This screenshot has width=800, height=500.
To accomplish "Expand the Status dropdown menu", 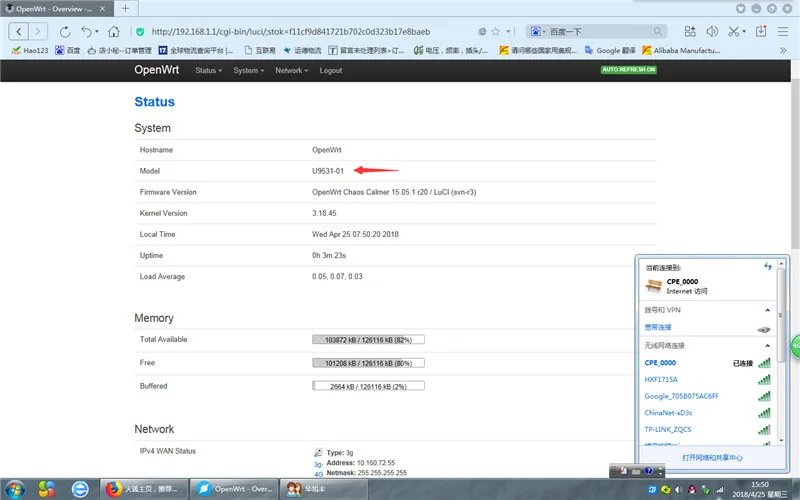I will 208,70.
